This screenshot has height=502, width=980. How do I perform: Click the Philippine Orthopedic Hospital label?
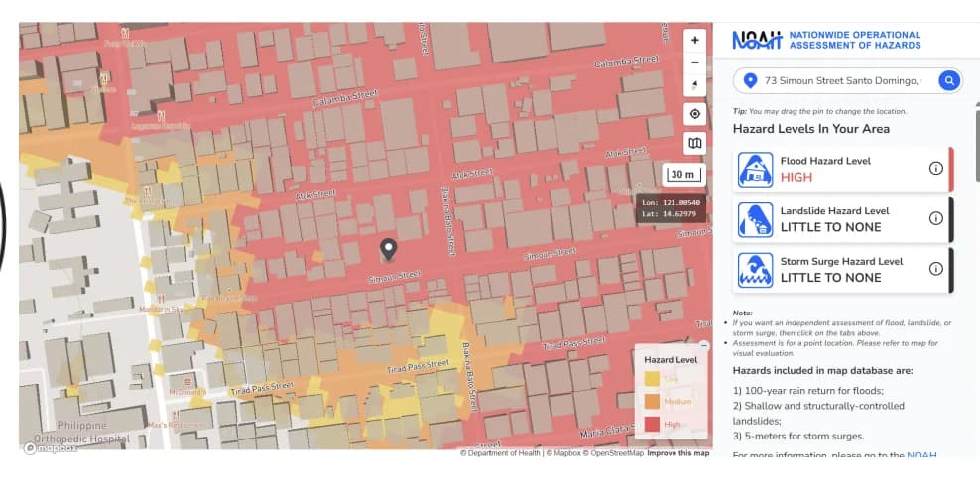(x=81, y=432)
